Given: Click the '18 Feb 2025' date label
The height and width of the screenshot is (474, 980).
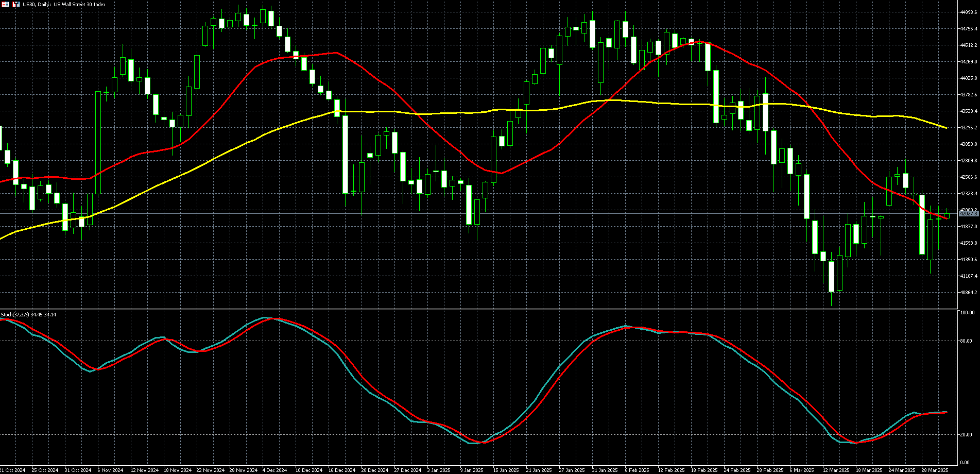Looking at the screenshot, I should (x=704, y=470).
